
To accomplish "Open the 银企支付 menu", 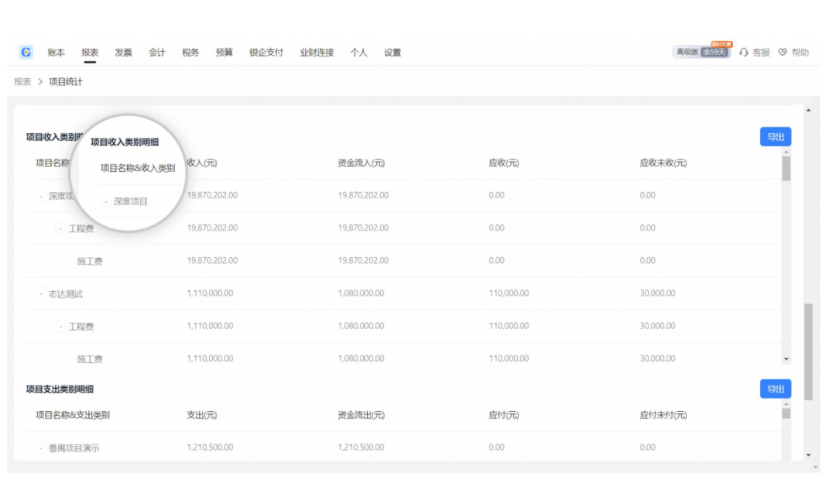I will tap(266, 53).
